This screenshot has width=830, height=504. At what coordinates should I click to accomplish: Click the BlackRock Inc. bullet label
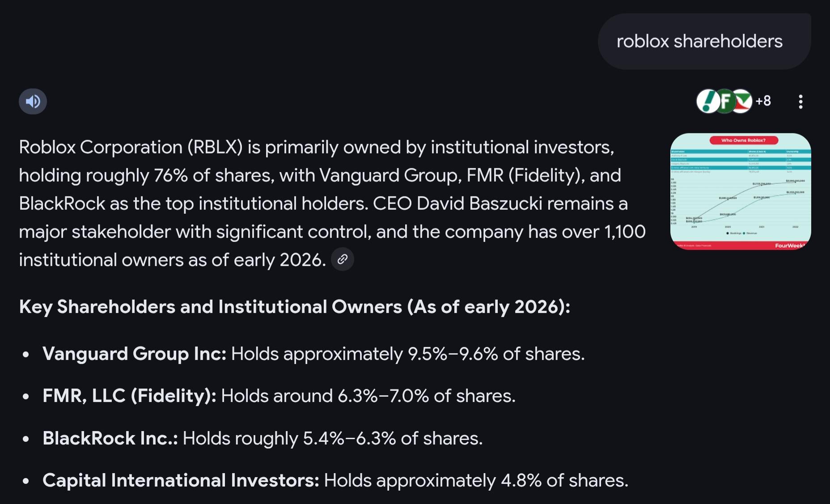click(x=110, y=438)
